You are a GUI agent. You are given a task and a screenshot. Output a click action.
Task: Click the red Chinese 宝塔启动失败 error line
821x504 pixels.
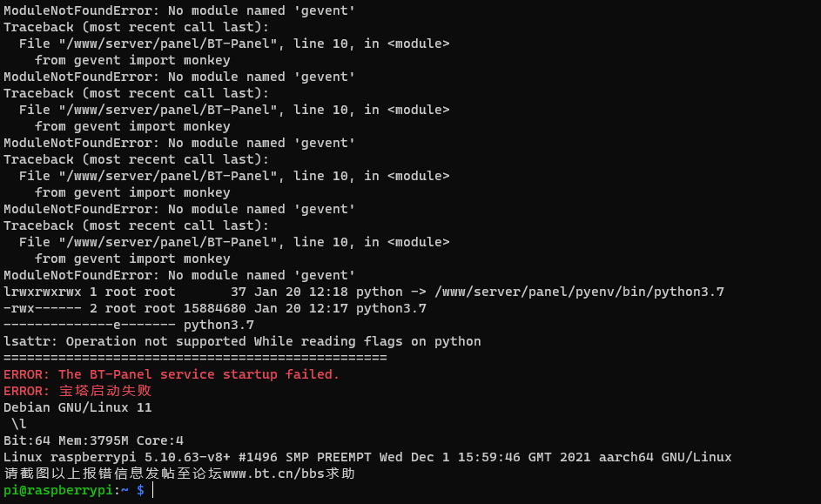77,391
